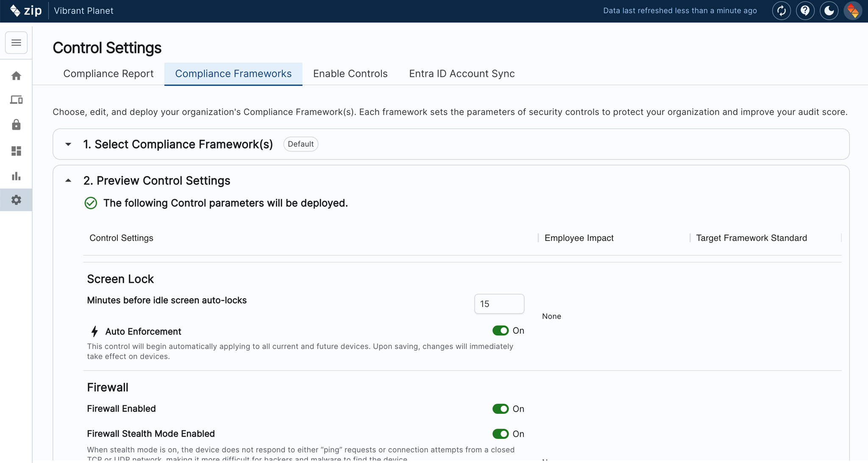Image resolution: width=868 pixels, height=463 pixels.
Task: Toggle dark mode moon icon
Action: (x=829, y=11)
